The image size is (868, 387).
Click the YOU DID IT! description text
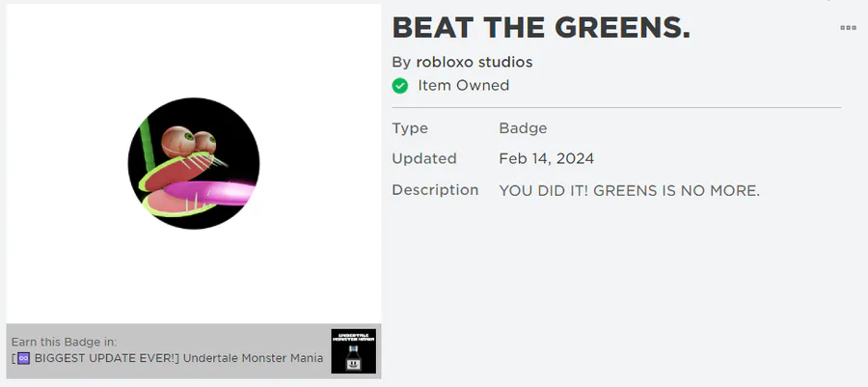pyautogui.click(x=630, y=191)
